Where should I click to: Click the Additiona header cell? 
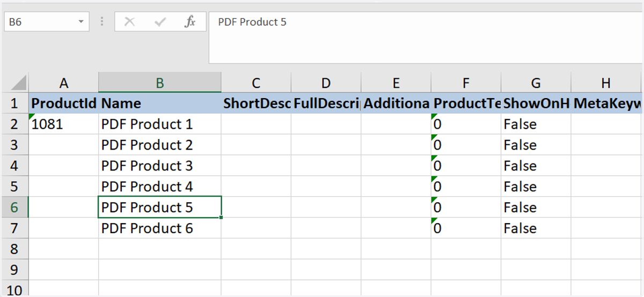(x=396, y=103)
